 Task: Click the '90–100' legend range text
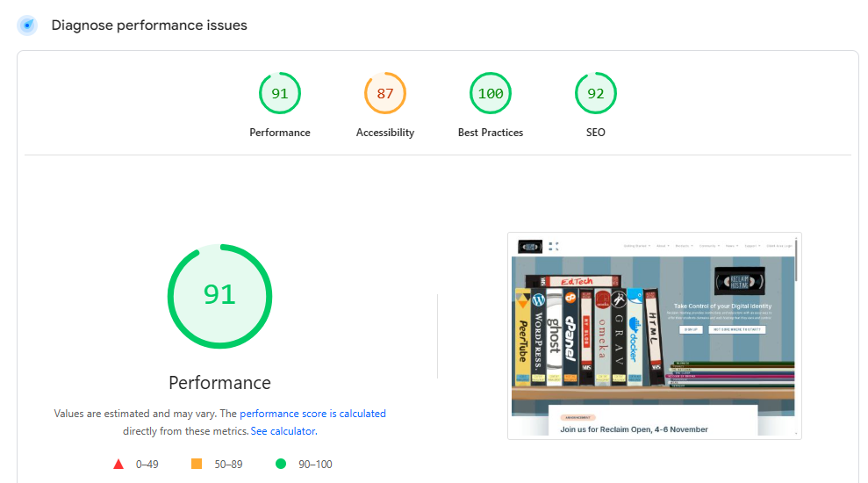[x=316, y=465]
